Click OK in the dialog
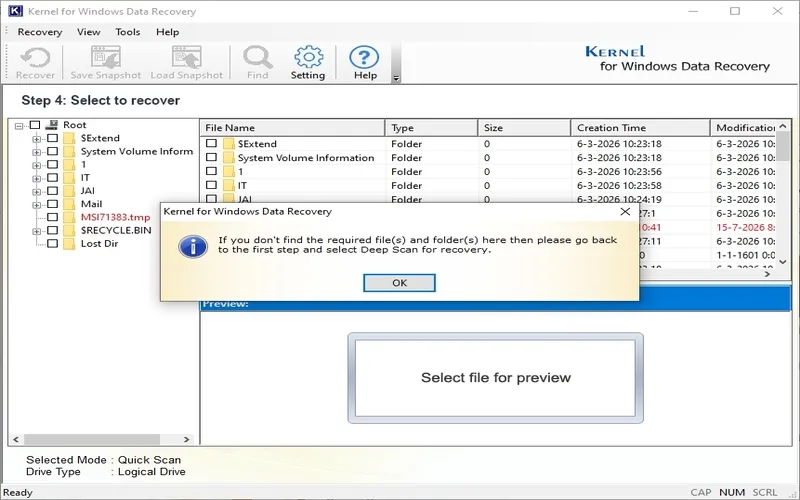Viewport: 800px width, 500px height. point(399,283)
